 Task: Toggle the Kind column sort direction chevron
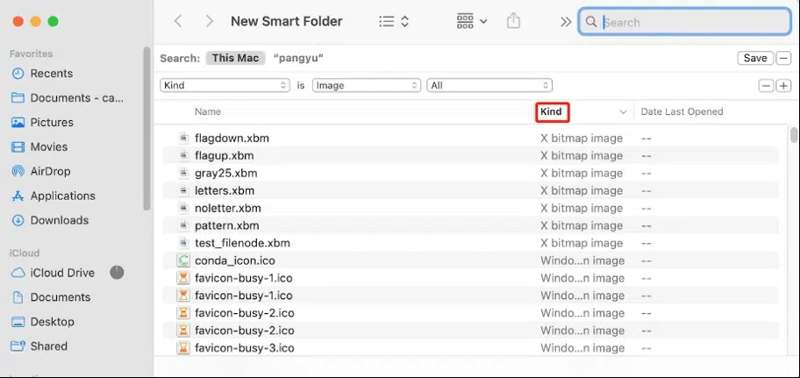pos(622,112)
